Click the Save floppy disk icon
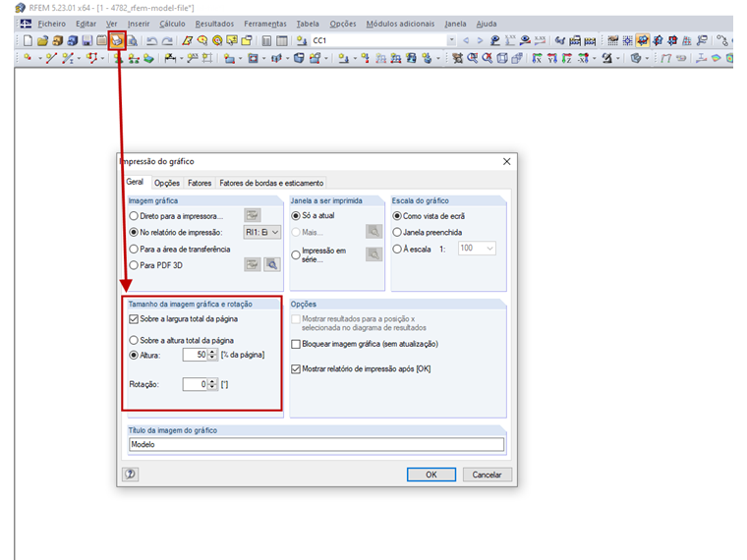The image size is (747, 560). (x=86, y=40)
